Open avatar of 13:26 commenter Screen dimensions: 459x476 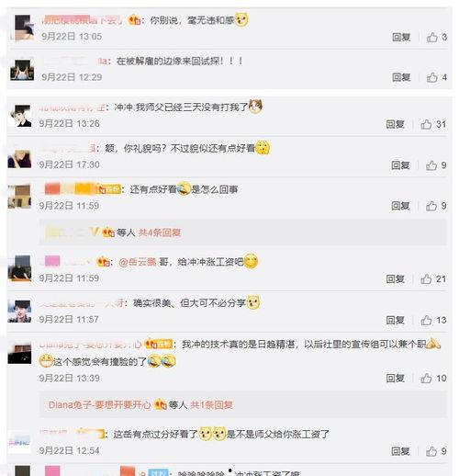tap(20, 116)
